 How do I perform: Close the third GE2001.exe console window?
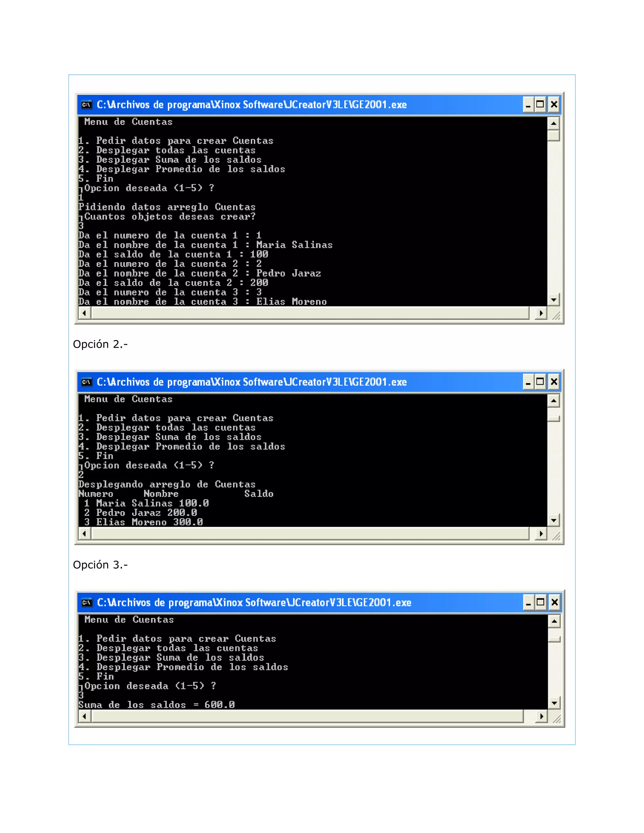coord(555,603)
